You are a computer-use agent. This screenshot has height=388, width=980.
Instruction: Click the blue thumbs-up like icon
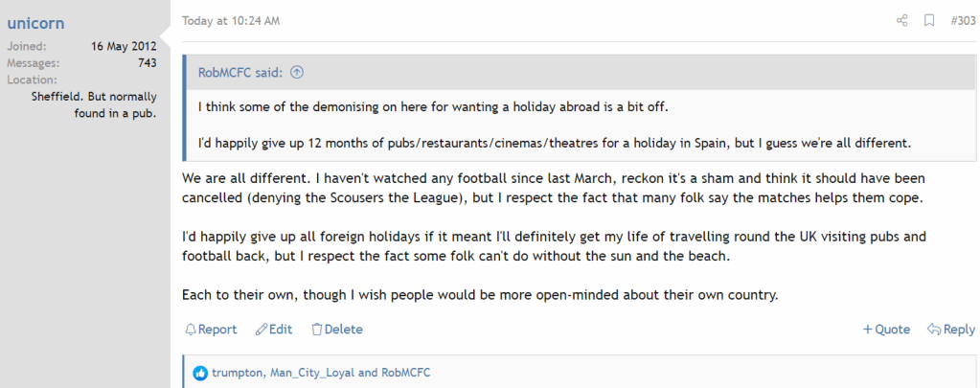[x=200, y=373]
